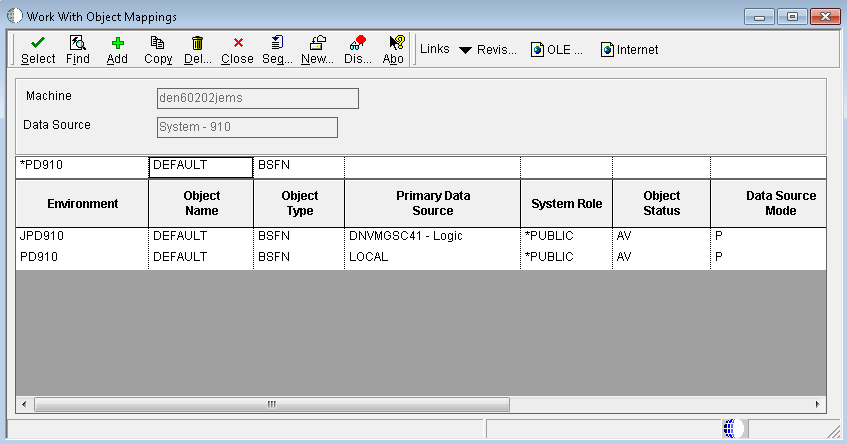Click the DEFAULT object name filter cell
Screen dimensions: 847x444
tap(200, 167)
